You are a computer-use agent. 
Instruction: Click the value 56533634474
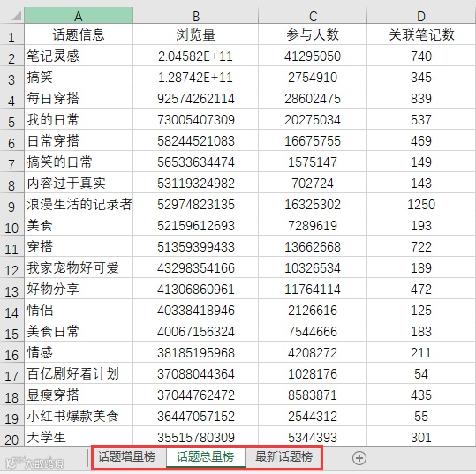point(196,162)
